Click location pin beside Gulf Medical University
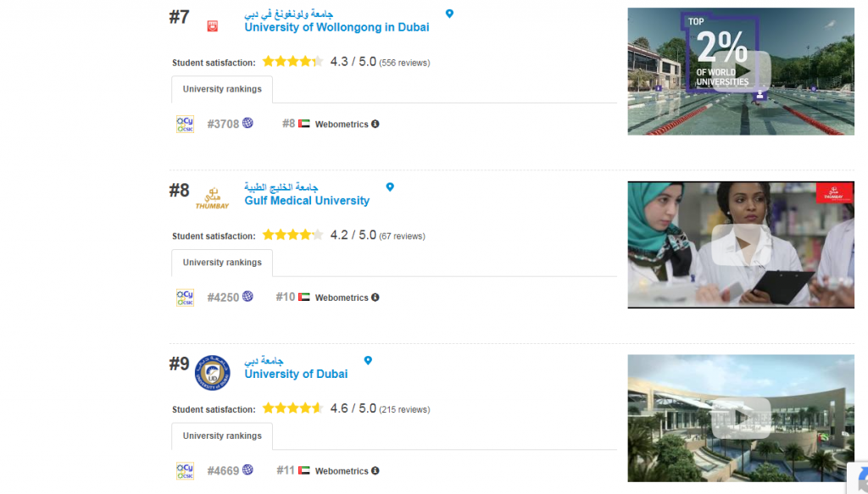Screen dimensions: 868x494 point(390,187)
